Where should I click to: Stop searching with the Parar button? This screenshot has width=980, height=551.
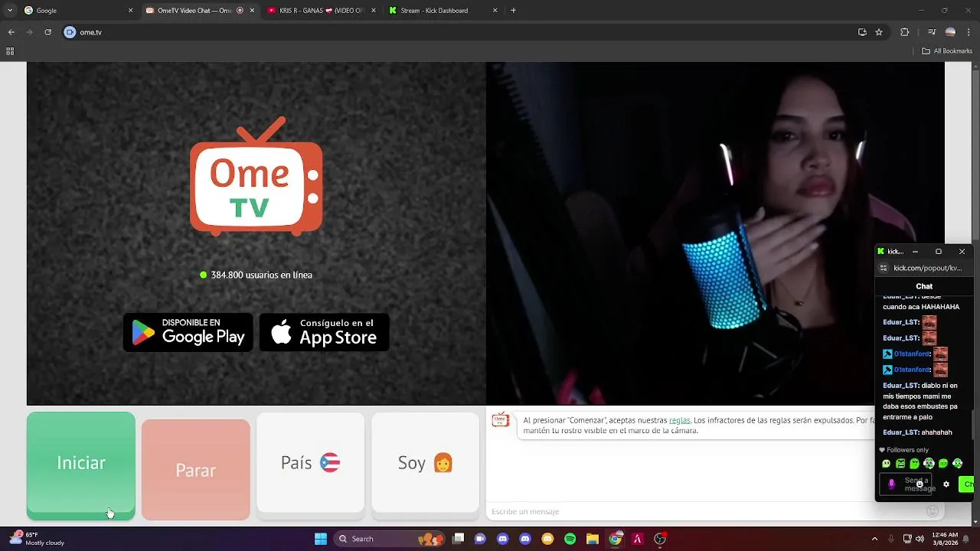coord(196,469)
